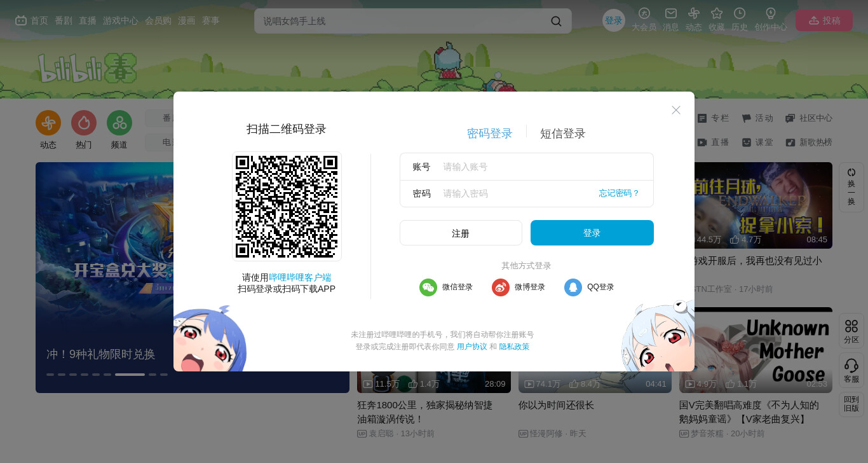
Task: Open video title 你以为时间还很长
Action: coord(556,405)
